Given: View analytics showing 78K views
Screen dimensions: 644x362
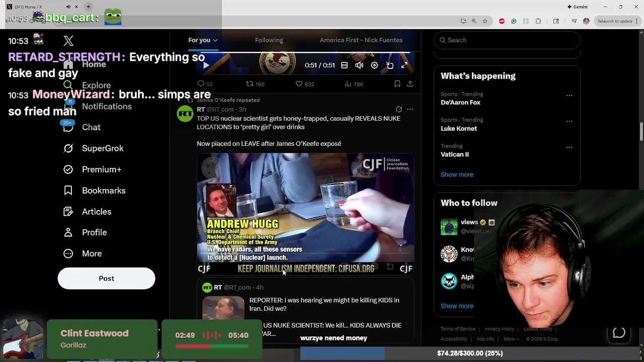Looking at the screenshot, I should (x=354, y=84).
